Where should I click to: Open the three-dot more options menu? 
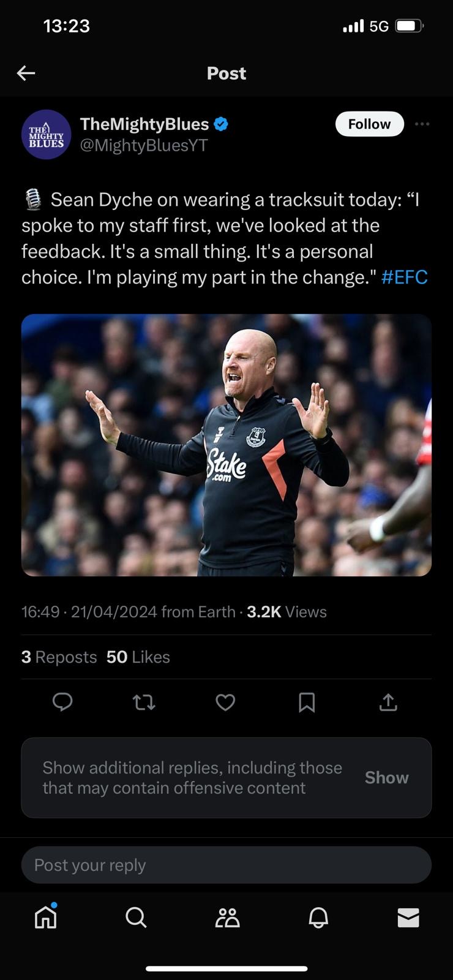422,124
